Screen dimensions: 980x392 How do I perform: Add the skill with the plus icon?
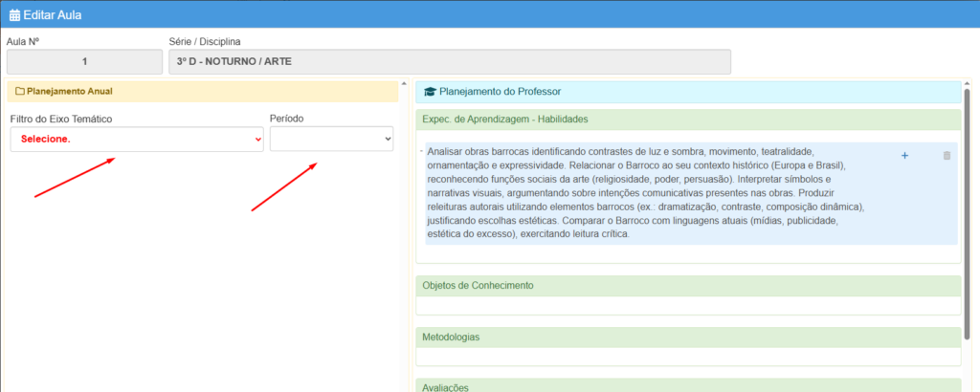click(904, 156)
